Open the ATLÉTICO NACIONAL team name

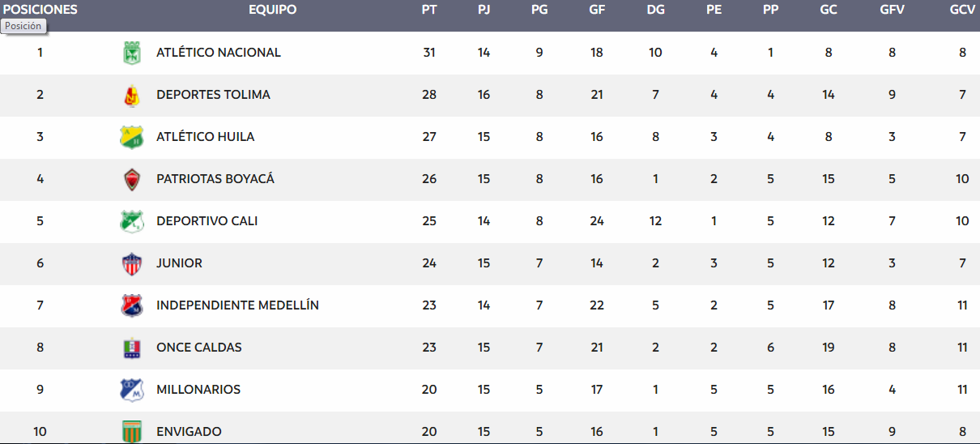219,53
